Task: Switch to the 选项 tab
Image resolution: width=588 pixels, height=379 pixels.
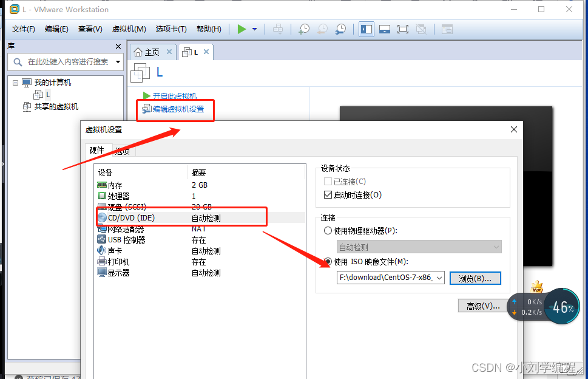Action: [123, 151]
